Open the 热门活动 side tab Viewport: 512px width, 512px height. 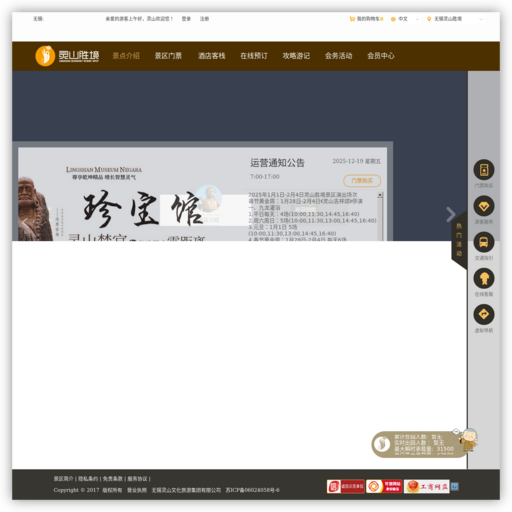pyautogui.click(x=459, y=240)
